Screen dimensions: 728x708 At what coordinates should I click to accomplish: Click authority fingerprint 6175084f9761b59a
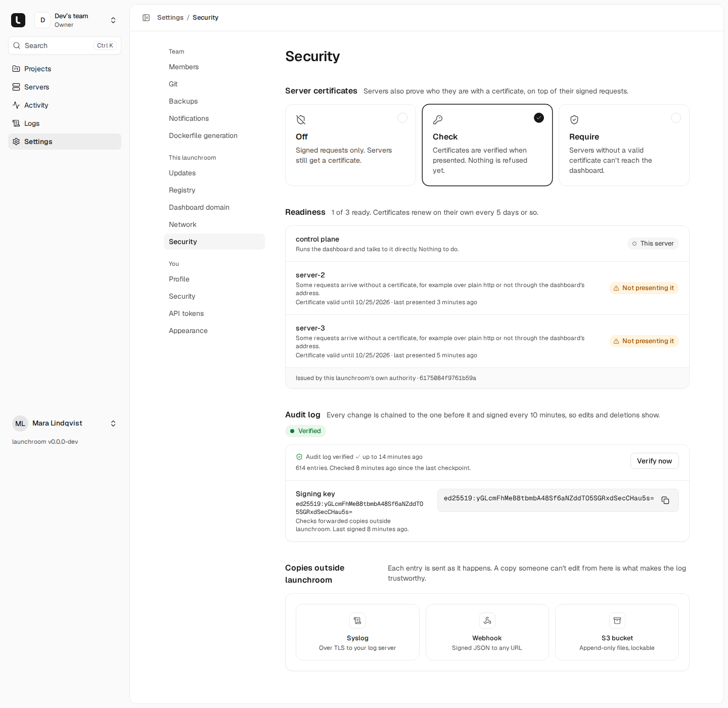click(448, 378)
